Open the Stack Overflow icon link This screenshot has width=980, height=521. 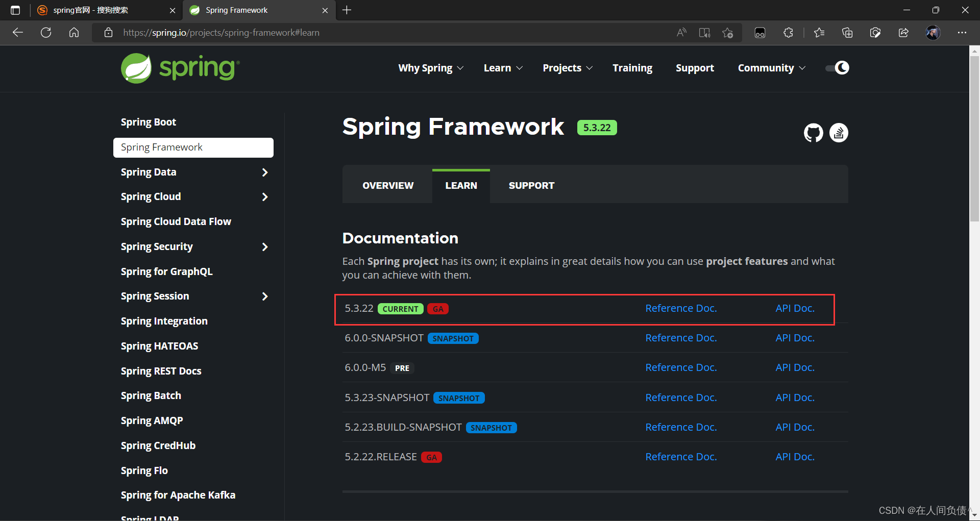(x=839, y=133)
